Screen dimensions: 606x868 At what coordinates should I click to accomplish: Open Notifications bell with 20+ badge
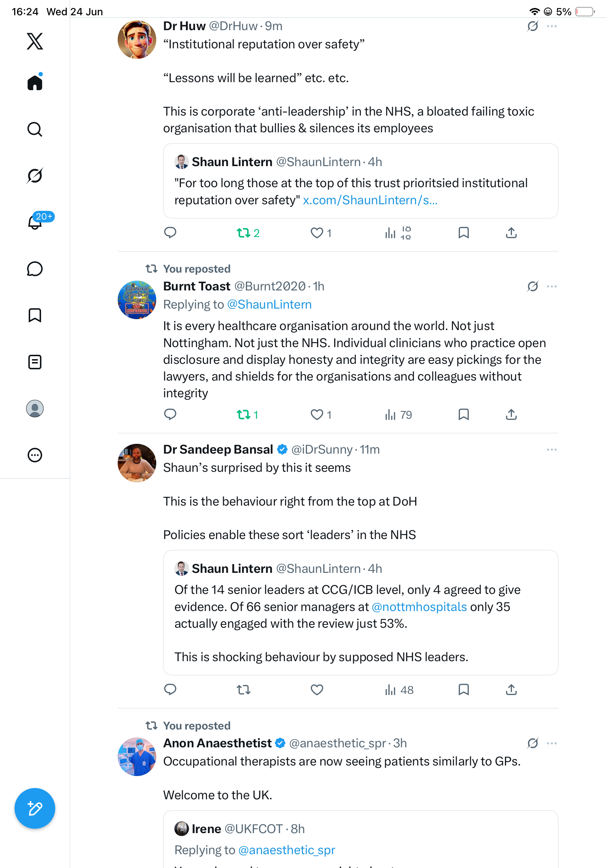click(35, 222)
